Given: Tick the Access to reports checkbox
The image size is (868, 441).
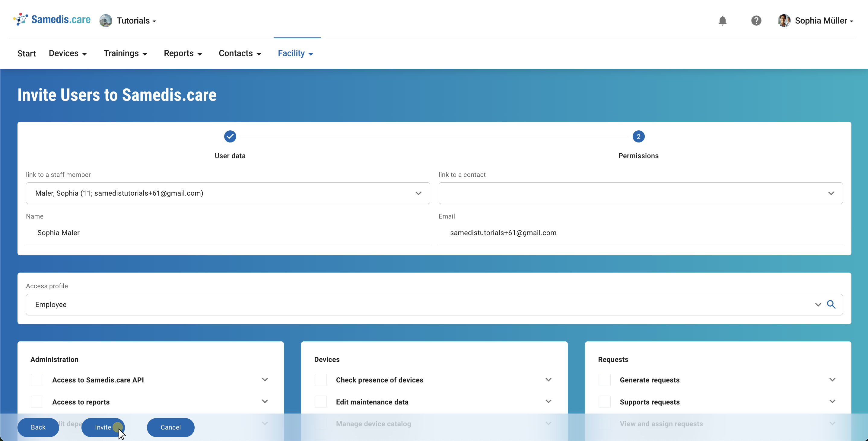Looking at the screenshot, I should tap(37, 402).
